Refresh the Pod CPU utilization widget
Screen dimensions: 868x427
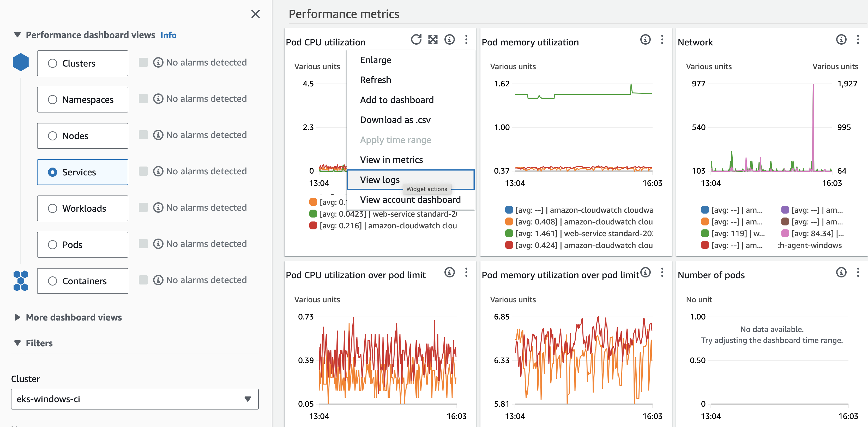pyautogui.click(x=417, y=39)
